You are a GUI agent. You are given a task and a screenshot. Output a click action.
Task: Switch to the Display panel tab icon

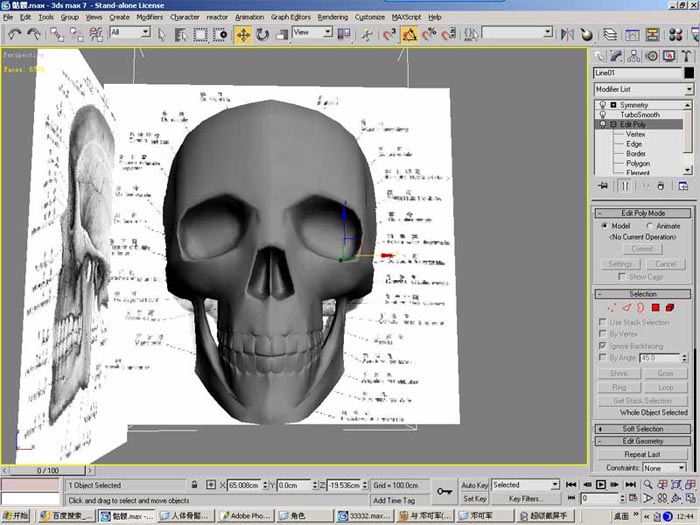point(669,56)
